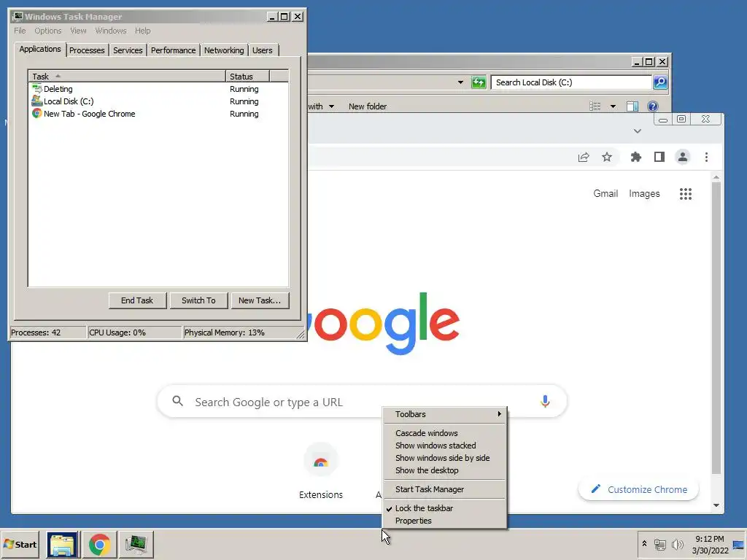Click the Explorer search magnifier button
The width and height of the screenshot is (747, 560).
tap(660, 82)
